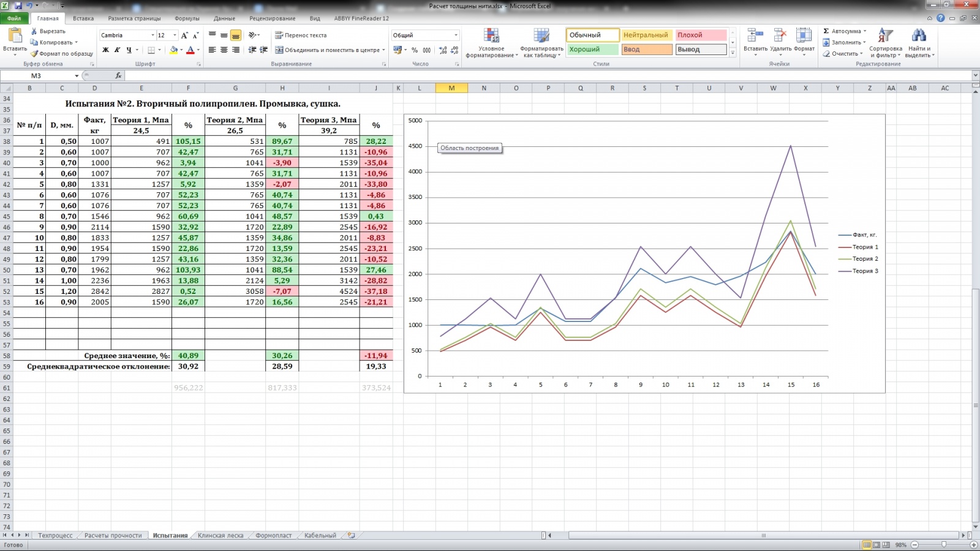This screenshot has height=551, width=980.
Task: Switch to Page Layout view in status bar
Action: 876,545
